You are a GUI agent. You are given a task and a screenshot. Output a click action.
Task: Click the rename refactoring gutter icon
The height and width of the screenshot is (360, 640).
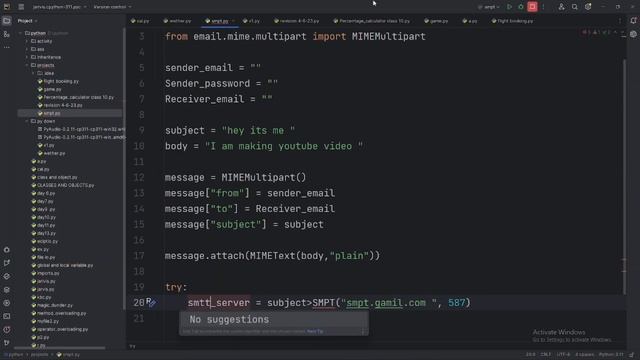pyautogui.click(x=151, y=302)
